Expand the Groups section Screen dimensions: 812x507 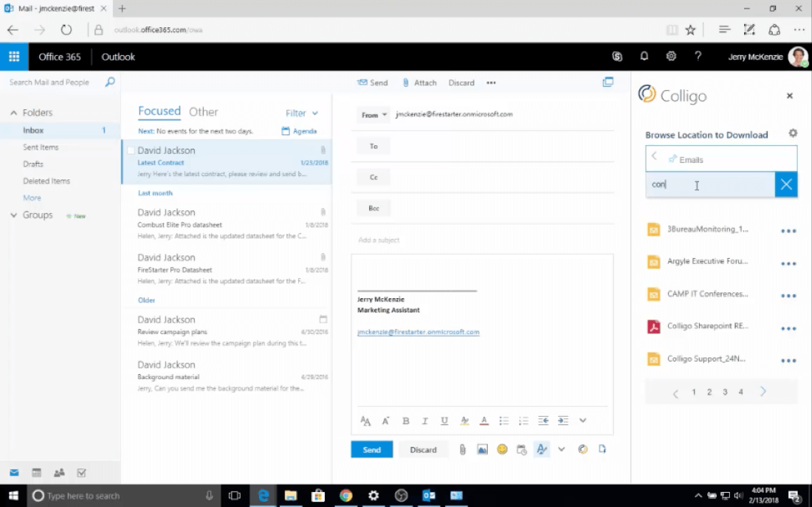point(14,215)
